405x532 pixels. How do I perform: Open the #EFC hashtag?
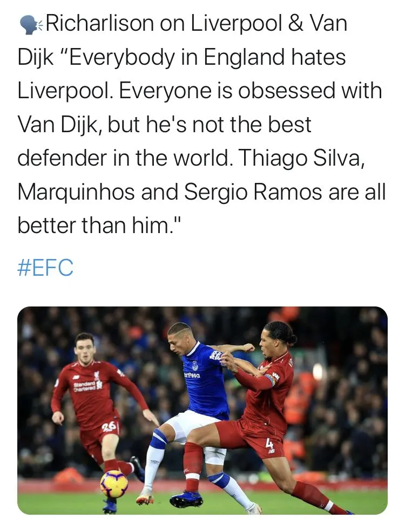(x=45, y=268)
